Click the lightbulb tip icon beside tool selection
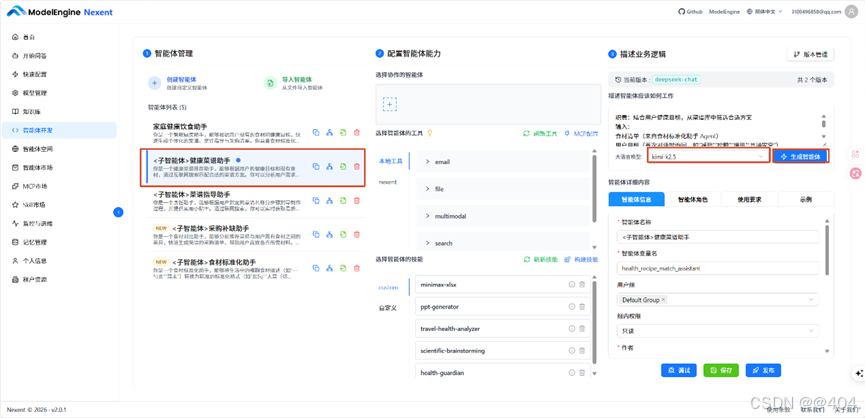865x418 pixels. [x=430, y=133]
